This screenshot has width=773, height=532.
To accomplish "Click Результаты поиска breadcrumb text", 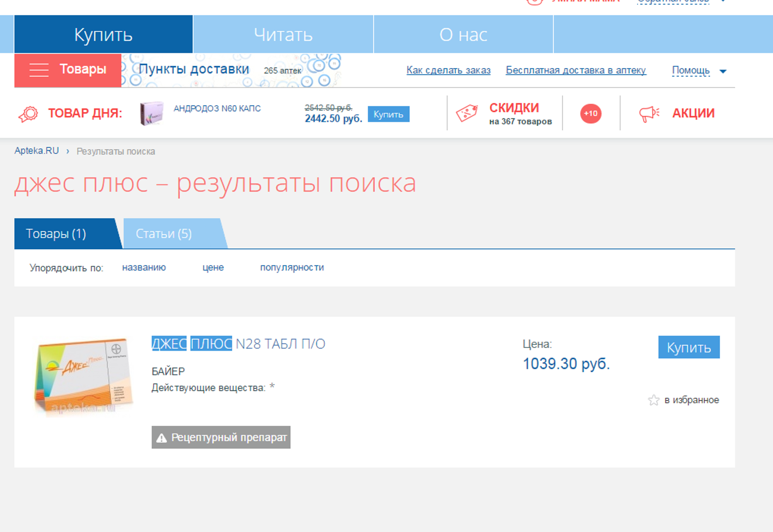I will (x=116, y=151).
